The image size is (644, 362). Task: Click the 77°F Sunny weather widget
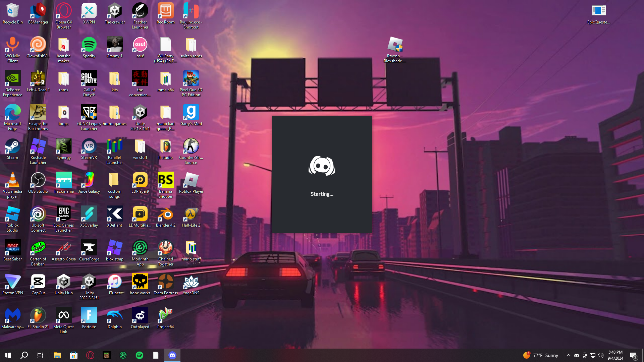[x=541, y=355]
